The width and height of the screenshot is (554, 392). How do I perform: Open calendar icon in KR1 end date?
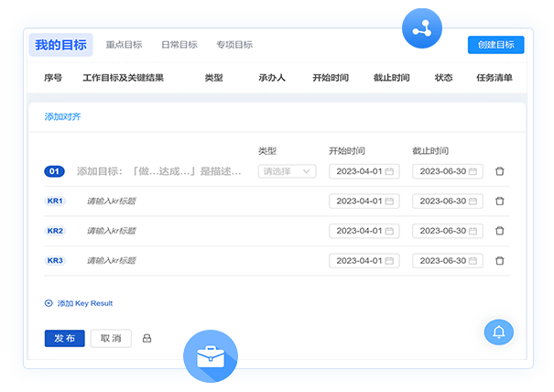tap(473, 201)
